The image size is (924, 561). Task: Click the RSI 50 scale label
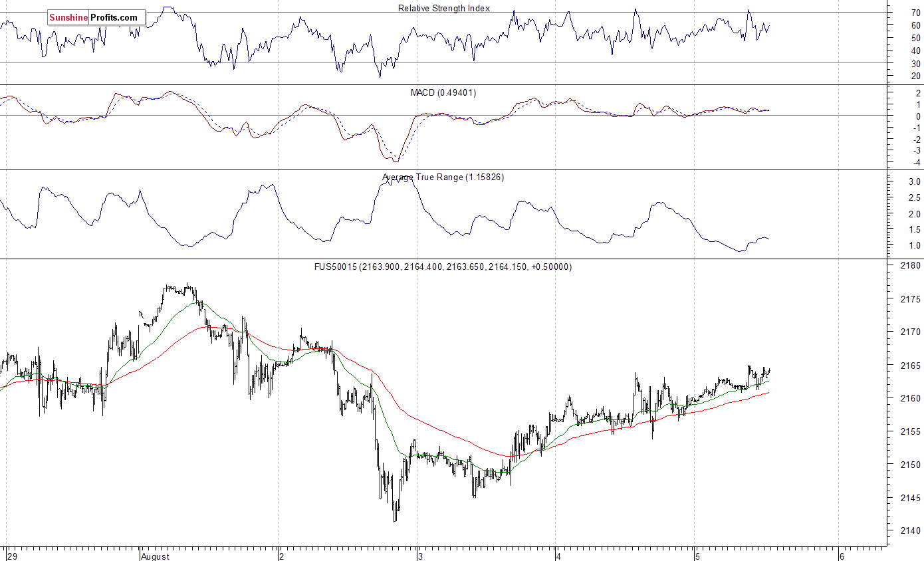915,38
